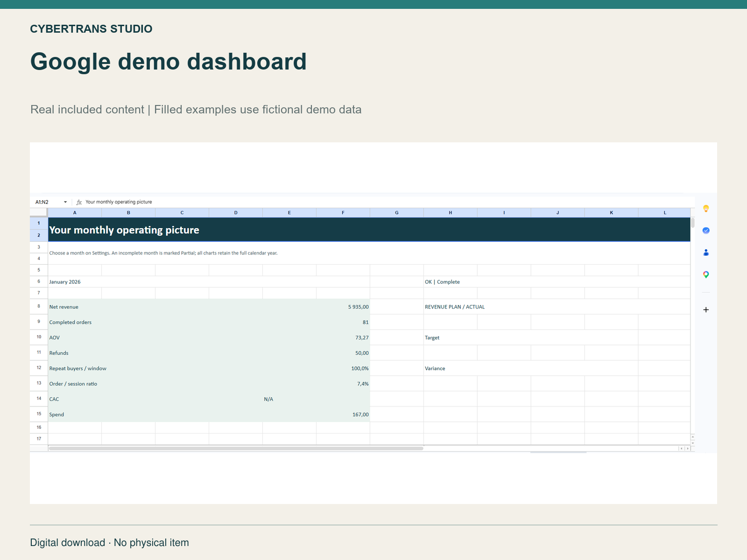Select column C header
Viewport: 747px width, 560px height.
click(182, 213)
